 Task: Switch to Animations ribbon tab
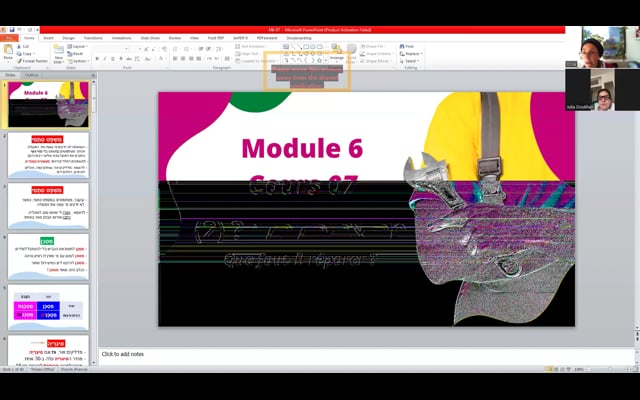[x=122, y=38]
